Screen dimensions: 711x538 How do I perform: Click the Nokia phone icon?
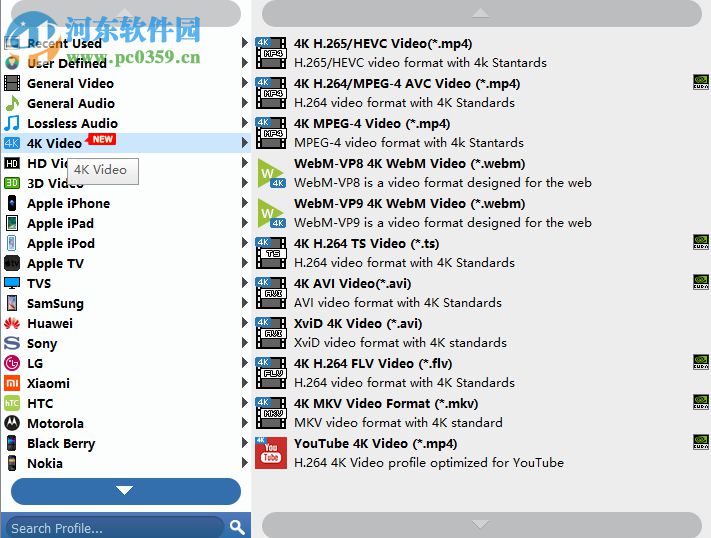pyautogui.click(x=12, y=463)
